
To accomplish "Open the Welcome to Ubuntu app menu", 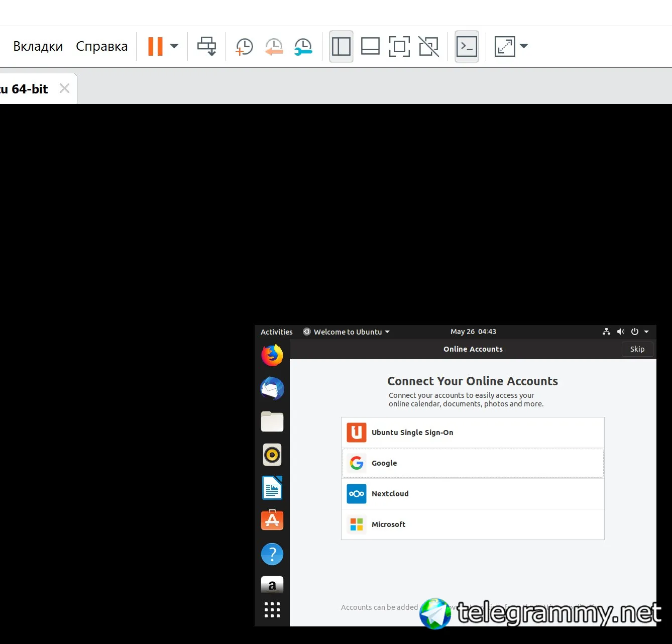I will point(346,332).
